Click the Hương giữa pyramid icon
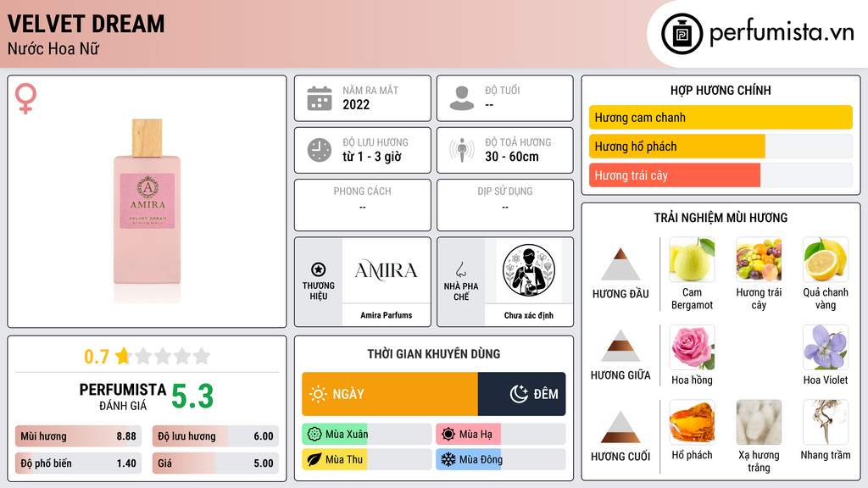The width and height of the screenshot is (868, 488). pos(620,346)
